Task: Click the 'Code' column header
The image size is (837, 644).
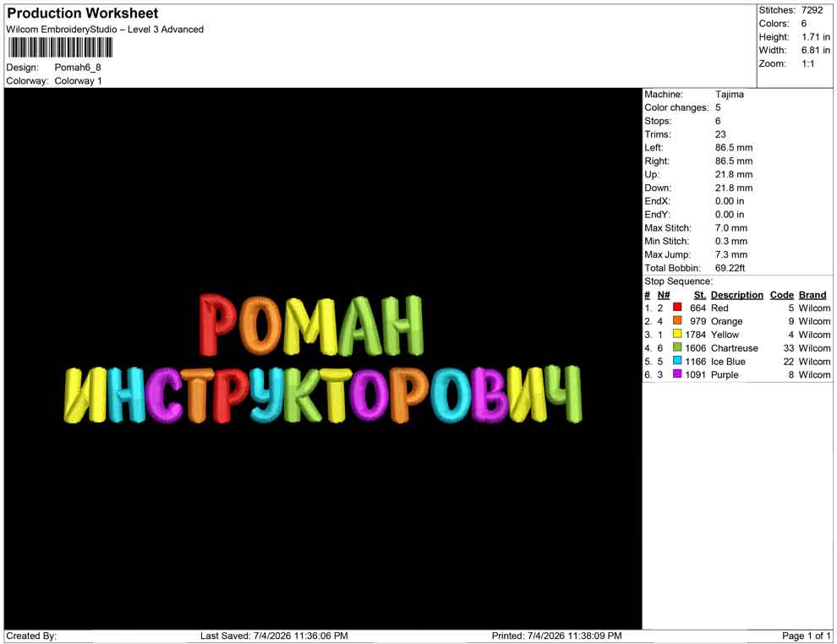Action: click(782, 295)
